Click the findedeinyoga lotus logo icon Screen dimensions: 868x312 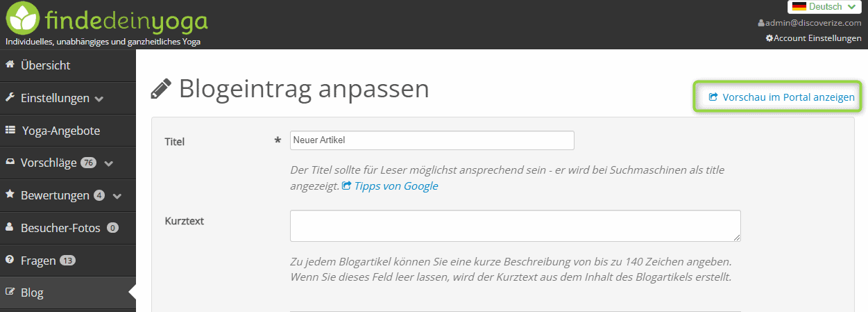pos(22,19)
